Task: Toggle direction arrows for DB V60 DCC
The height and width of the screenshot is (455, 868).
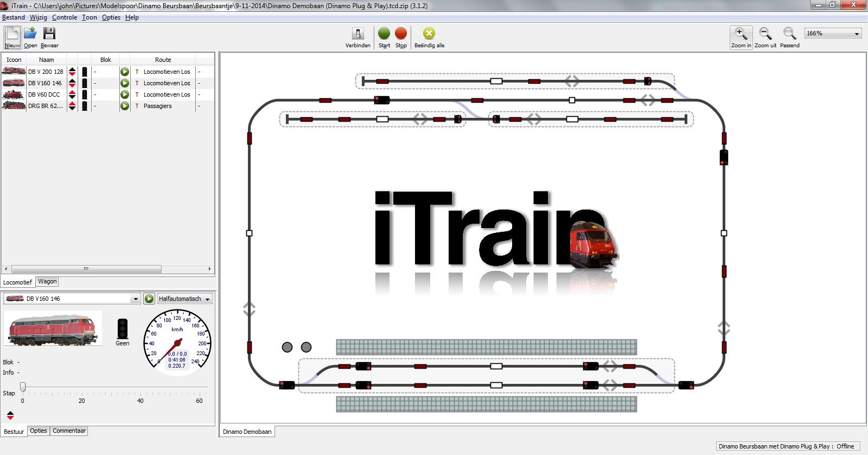Action: point(72,94)
